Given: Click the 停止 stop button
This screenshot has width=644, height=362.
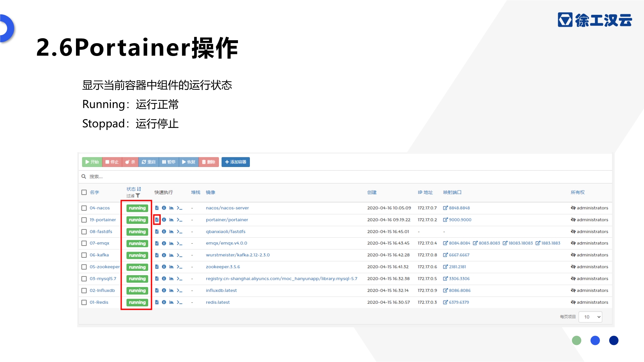Looking at the screenshot, I should click(x=112, y=162).
